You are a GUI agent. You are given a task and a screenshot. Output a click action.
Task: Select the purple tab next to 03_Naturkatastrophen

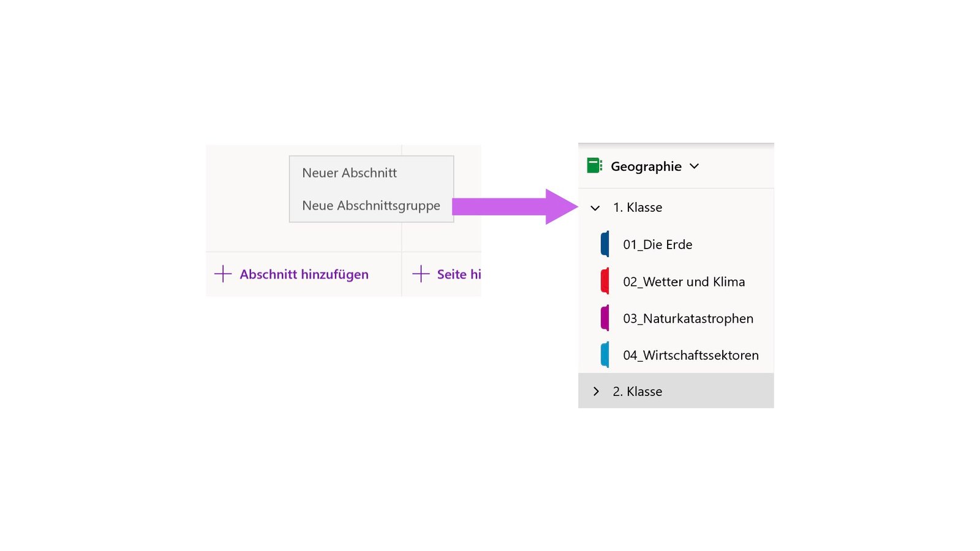605,318
